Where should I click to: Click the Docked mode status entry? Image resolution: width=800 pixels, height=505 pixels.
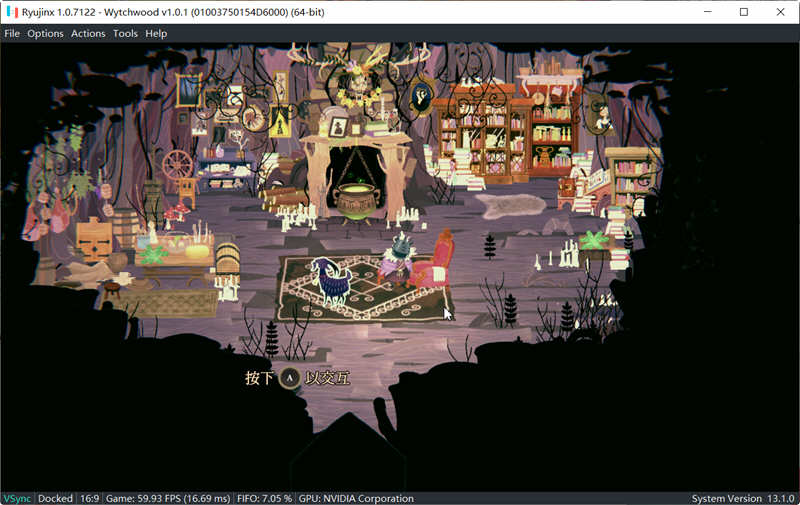pyautogui.click(x=55, y=498)
